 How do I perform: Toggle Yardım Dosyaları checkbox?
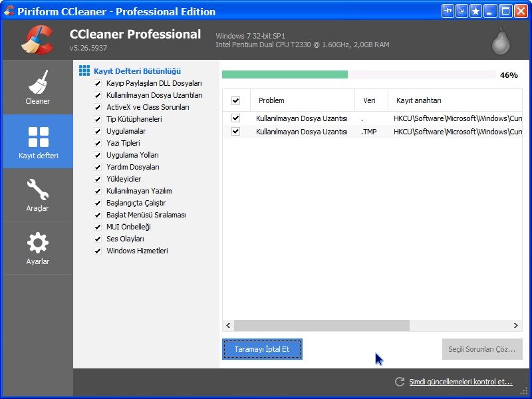(98, 168)
